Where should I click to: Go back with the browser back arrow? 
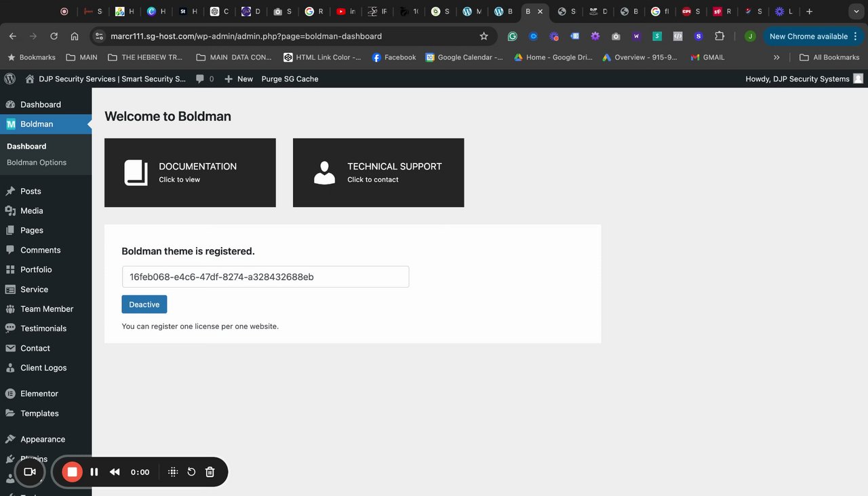[13, 36]
